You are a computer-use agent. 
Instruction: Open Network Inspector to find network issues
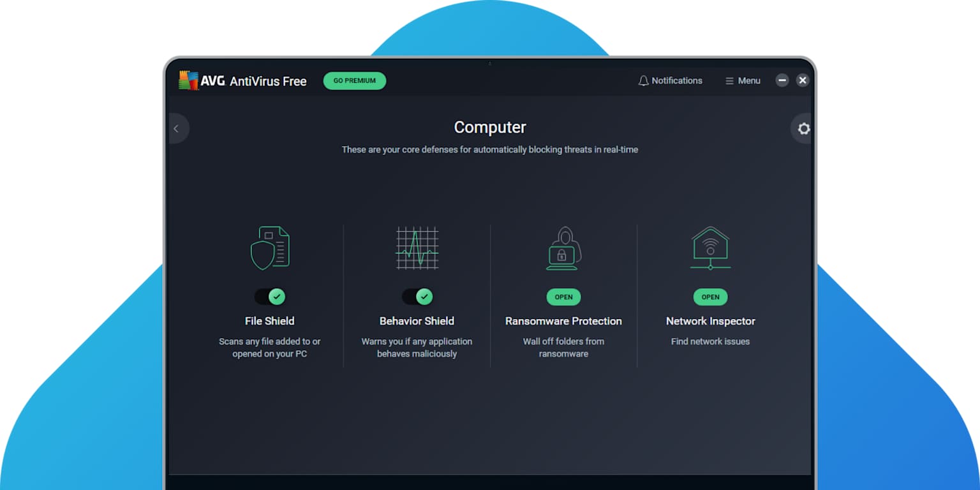click(x=710, y=297)
